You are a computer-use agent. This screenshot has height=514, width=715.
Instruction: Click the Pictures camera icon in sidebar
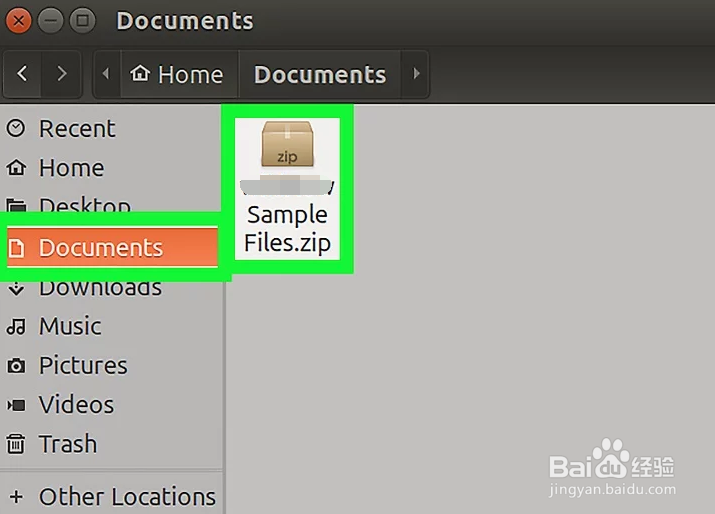tap(16, 366)
